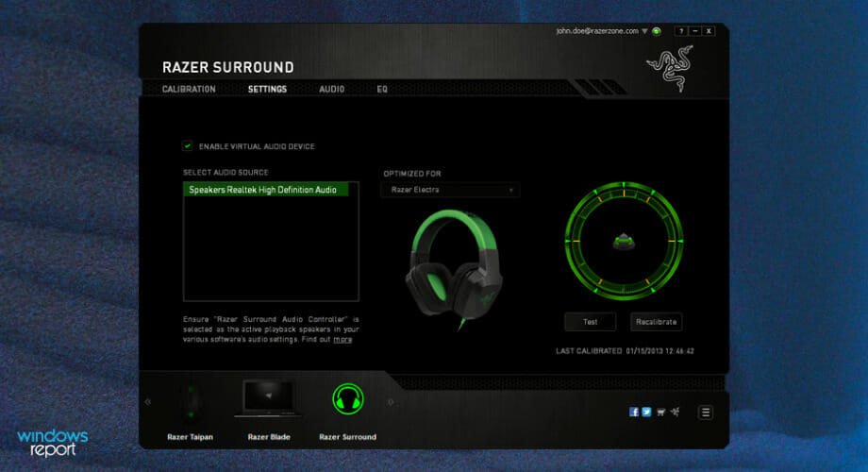Click the john.doe@razerzone.com account name

point(597,31)
